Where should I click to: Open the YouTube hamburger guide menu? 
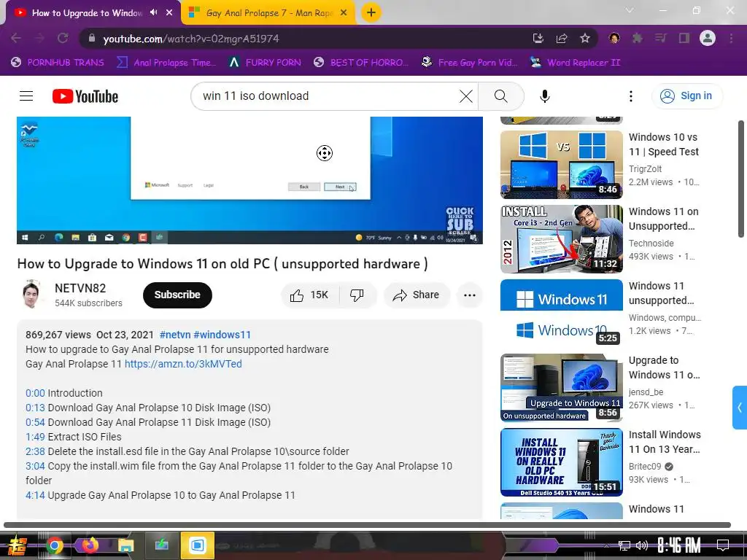[26, 96]
